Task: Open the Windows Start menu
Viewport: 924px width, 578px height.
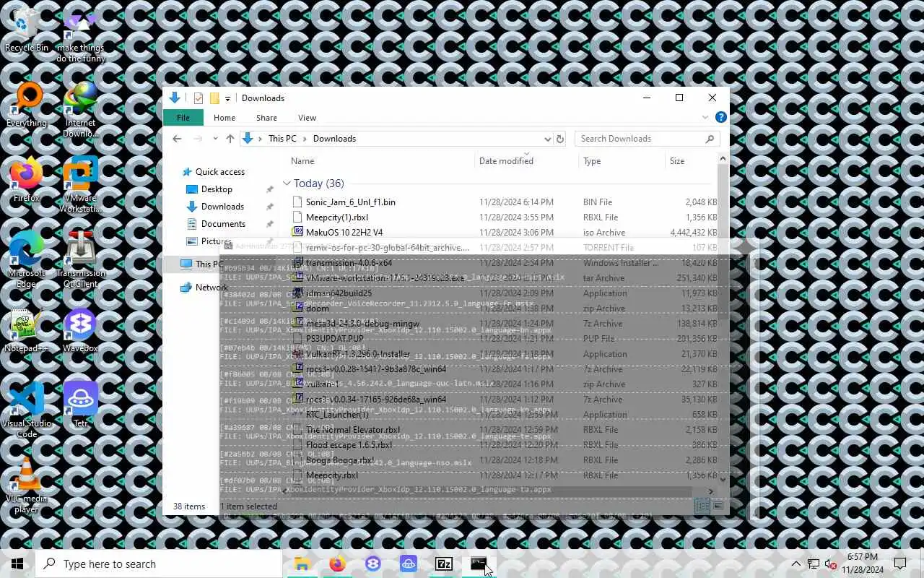Action: coord(17,564)
